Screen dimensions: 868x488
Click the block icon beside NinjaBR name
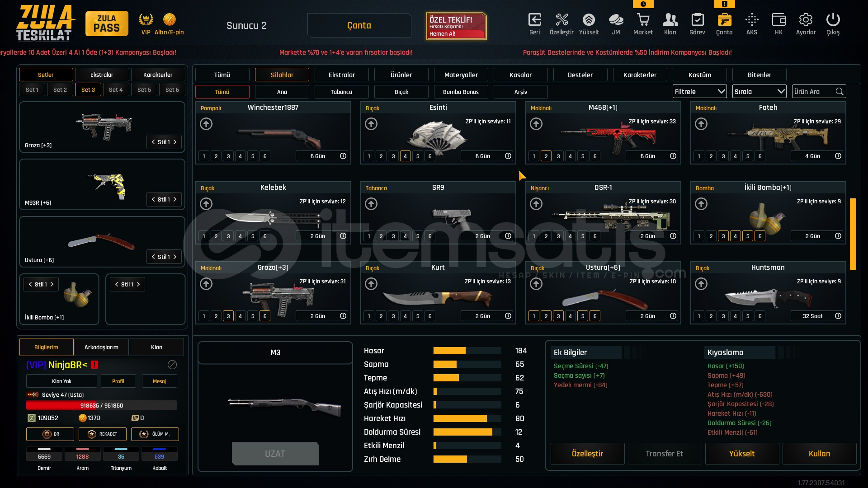click(172, 365)
